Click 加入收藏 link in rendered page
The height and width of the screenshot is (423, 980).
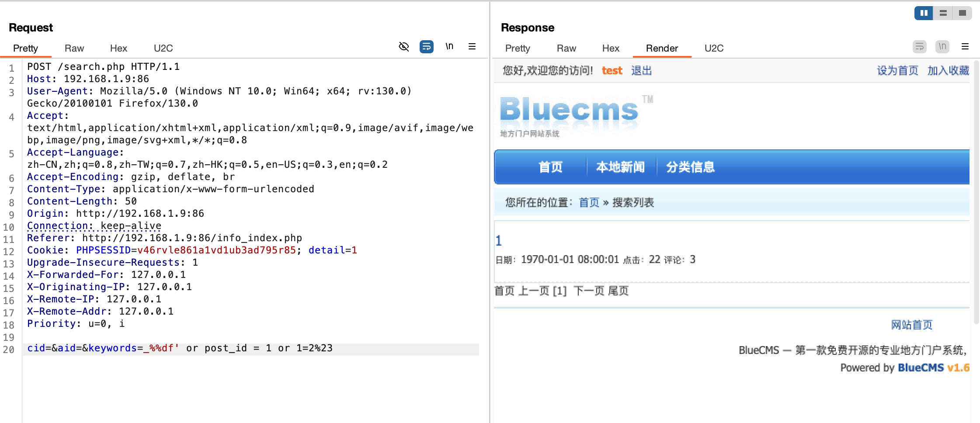948,70
